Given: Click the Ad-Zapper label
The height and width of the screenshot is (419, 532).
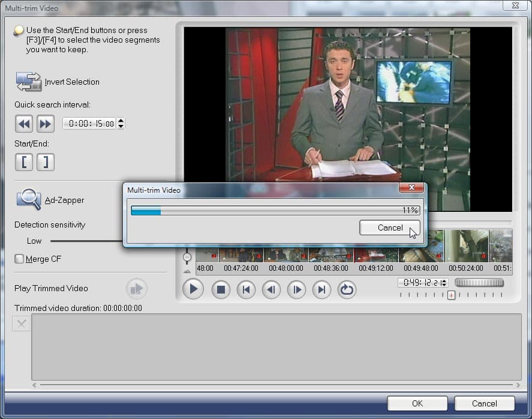Looking at the screenshot, I should tap(64, 200).
